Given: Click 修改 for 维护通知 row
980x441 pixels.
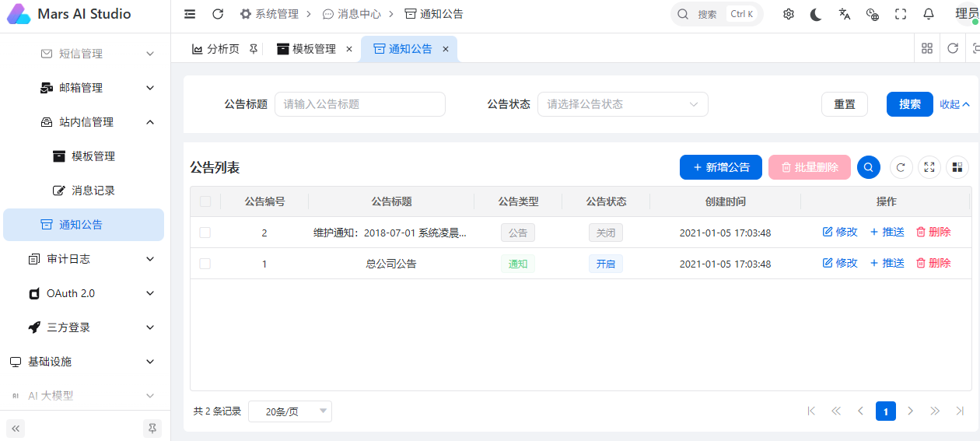Looking at the screenshot, I should [x=840, y=232].
